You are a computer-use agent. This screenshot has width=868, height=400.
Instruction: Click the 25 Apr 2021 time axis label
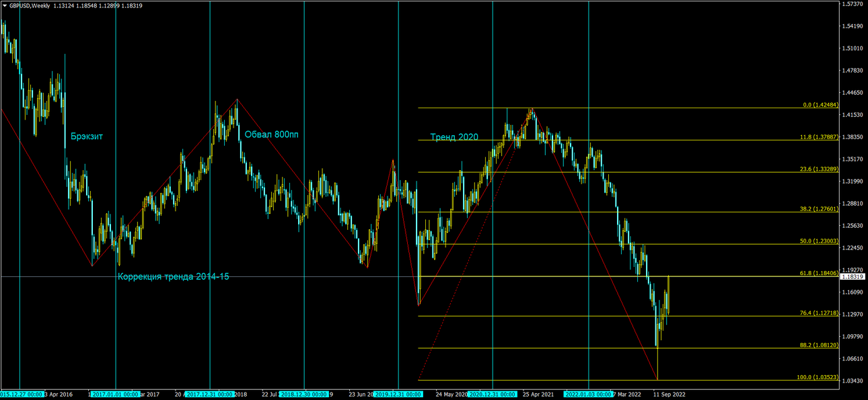538,394
